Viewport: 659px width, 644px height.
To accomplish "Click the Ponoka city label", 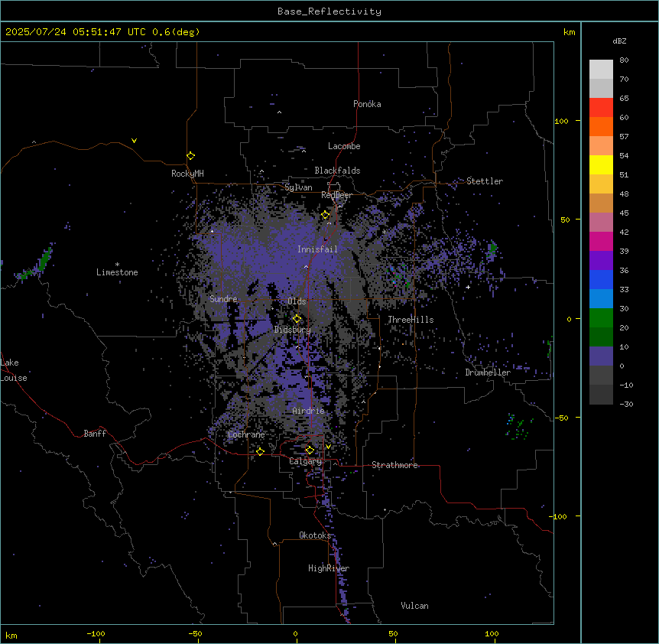I will (x=367, y=104).
